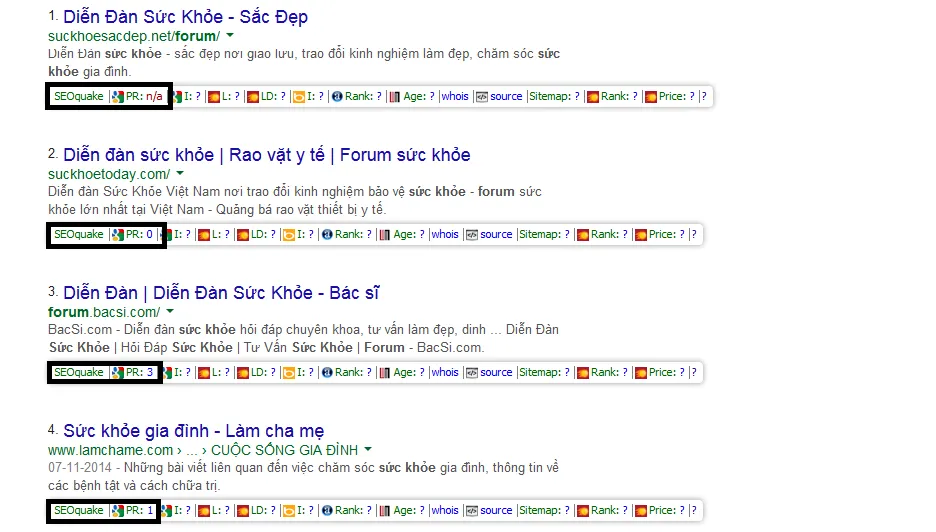
Task: Open the 'Diễn Đàn Sức Khỏe - Sắc Đẹp' result
Action: point(185,17)
